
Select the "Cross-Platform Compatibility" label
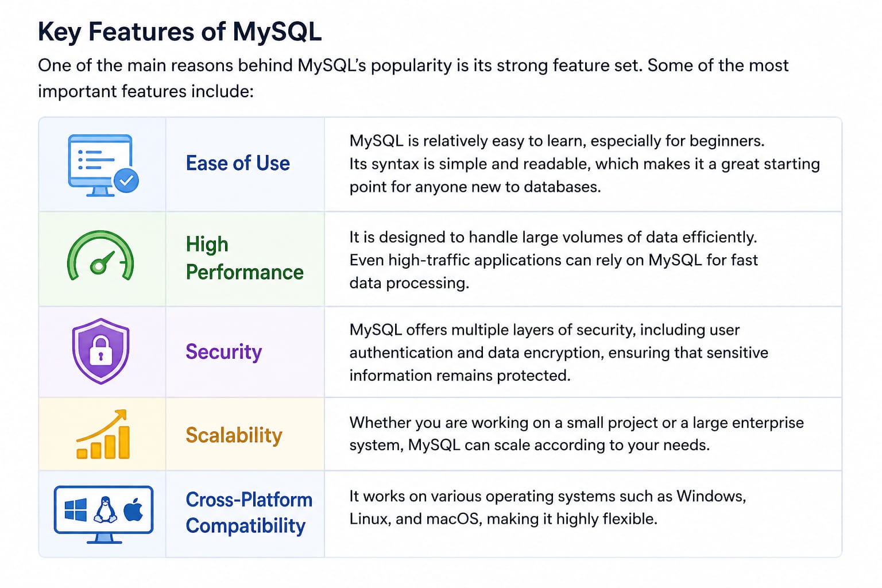[249, 513]
